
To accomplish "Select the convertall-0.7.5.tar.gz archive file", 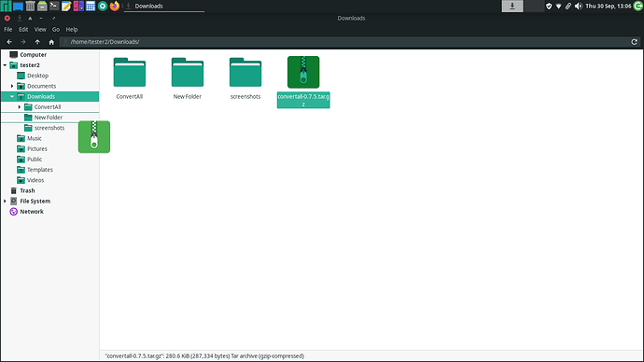I will click(303, 82).
